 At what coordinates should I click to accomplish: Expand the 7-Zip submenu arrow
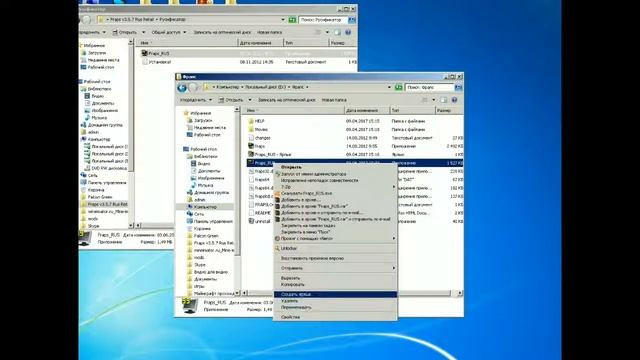[394, 187]
